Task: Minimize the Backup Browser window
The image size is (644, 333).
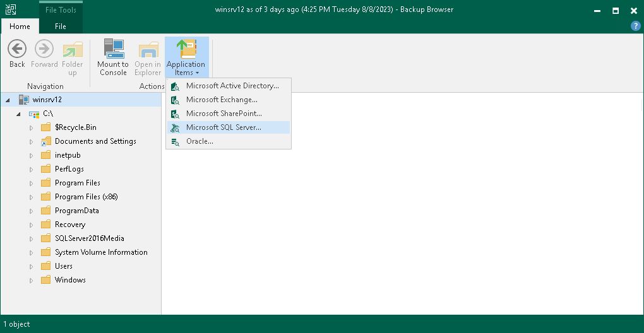Action: [597, 11]
